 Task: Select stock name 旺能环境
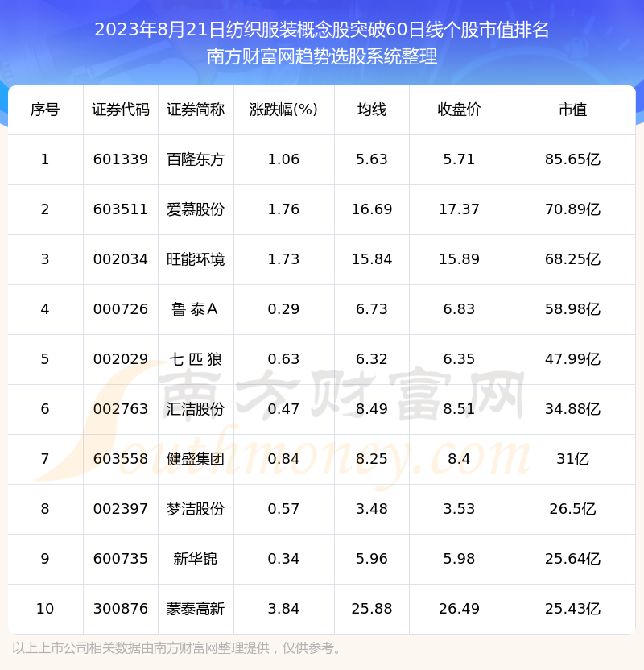[196, 259]
